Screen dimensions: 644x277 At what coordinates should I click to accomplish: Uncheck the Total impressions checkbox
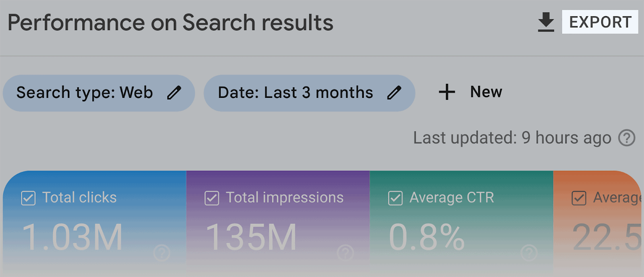click(x=211, y=197)
